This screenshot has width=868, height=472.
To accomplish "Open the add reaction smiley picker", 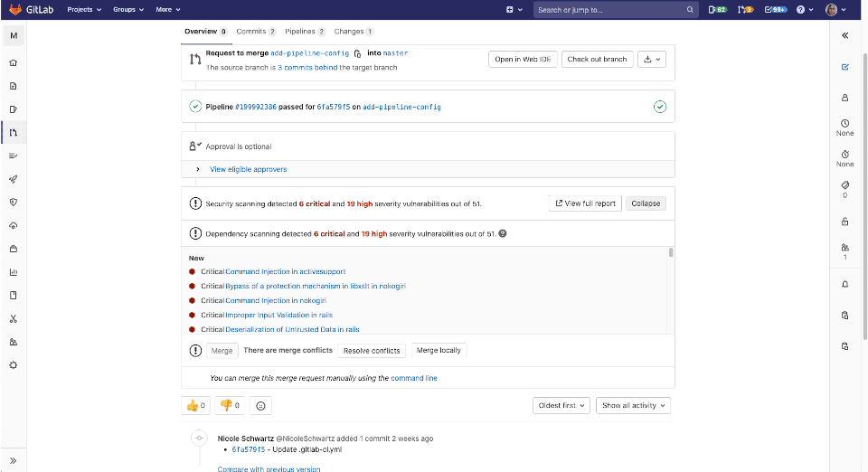I will click(x=260, y=406).
